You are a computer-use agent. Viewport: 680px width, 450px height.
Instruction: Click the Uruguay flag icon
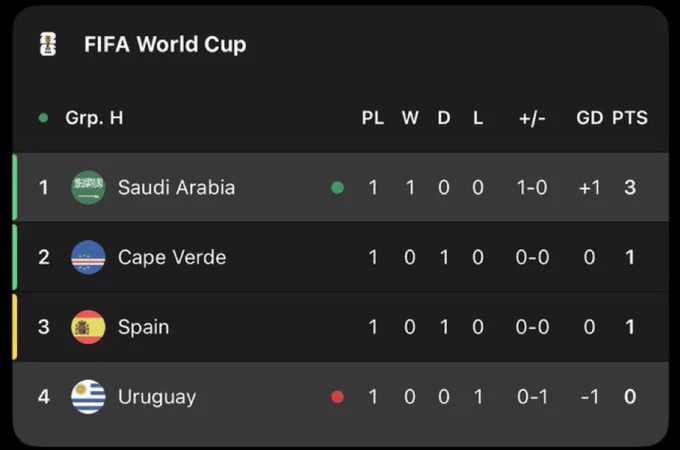[x=88, y=397]
